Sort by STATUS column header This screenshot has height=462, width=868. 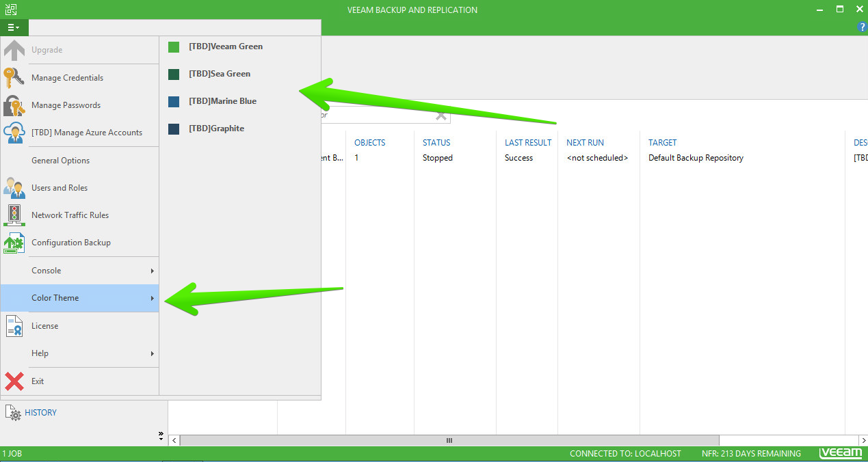click(x=436, y=143)
